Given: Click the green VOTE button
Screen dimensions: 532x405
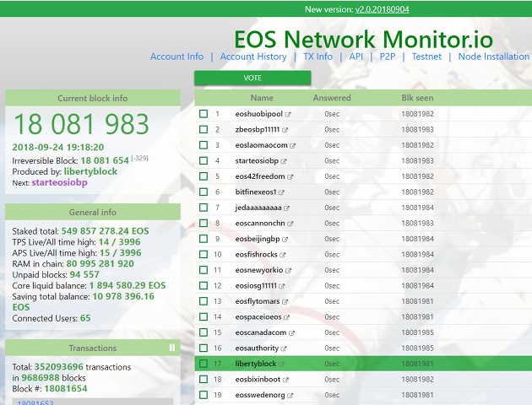Looking at the screenshot, I should click(x=252, y=78).
